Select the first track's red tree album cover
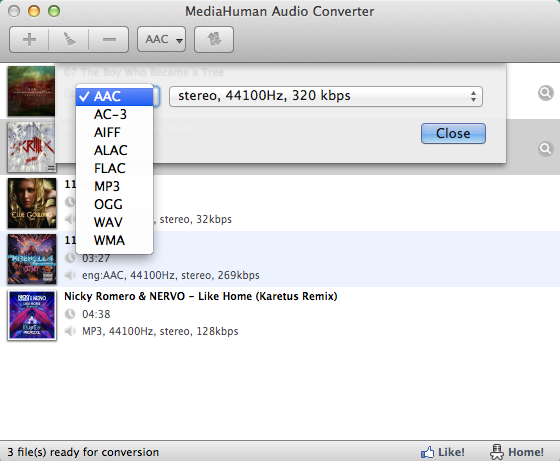The image size is (560, 461). [x=31, y=91]
